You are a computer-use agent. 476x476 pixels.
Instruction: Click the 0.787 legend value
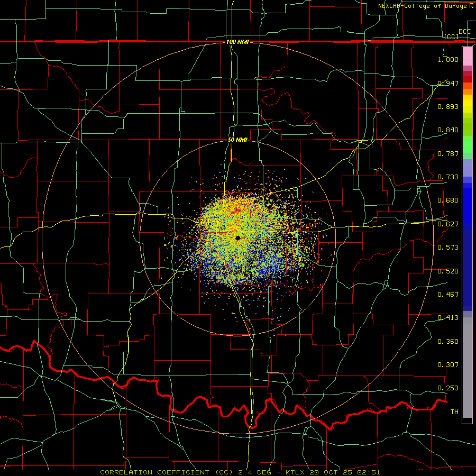[x=448, y=153]
